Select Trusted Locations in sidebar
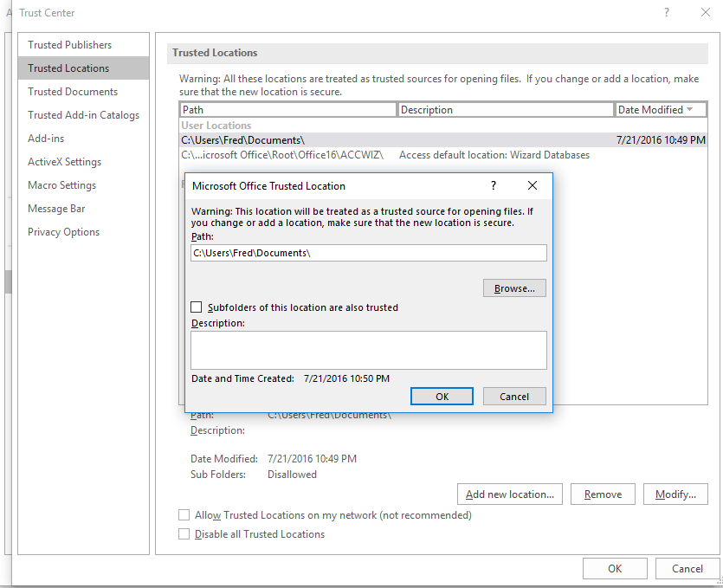This screenshot has height=588, width=723. tap(83, 68)
